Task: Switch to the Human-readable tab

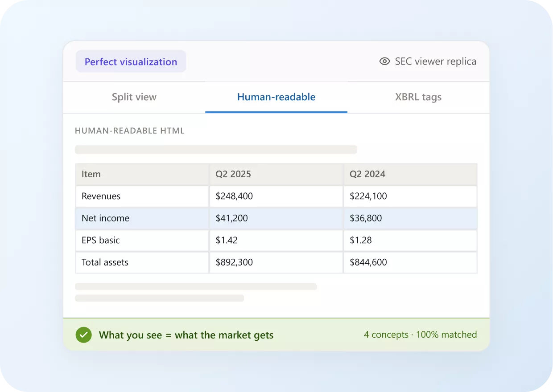Action: [x=276, y=97]
